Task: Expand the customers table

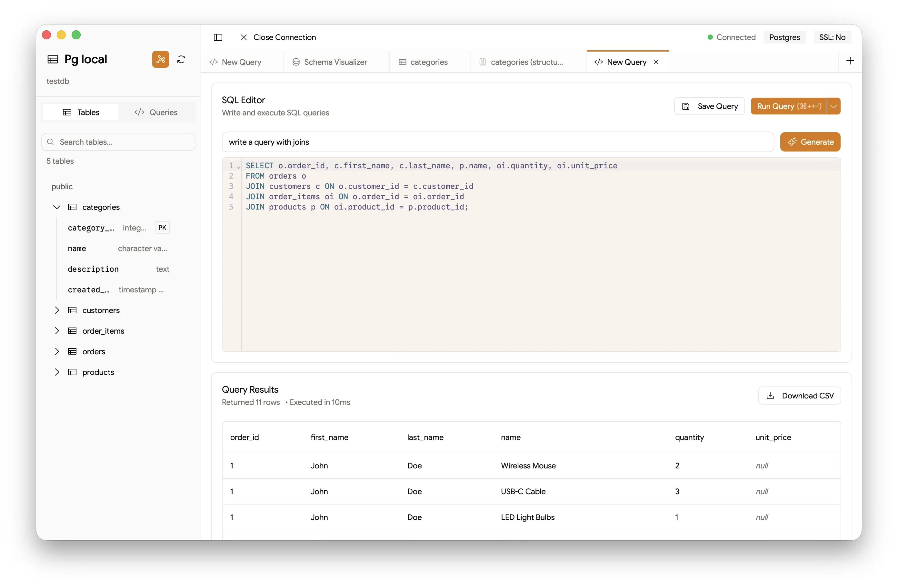Action: pyautogui.click(x=56, y=310)
